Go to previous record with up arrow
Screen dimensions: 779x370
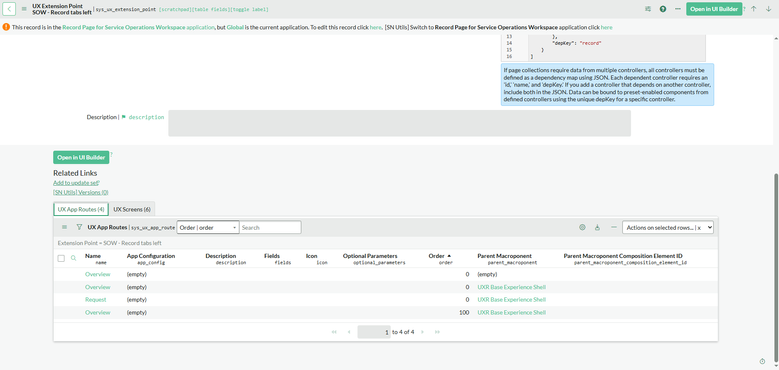click(x=754, y=9)
